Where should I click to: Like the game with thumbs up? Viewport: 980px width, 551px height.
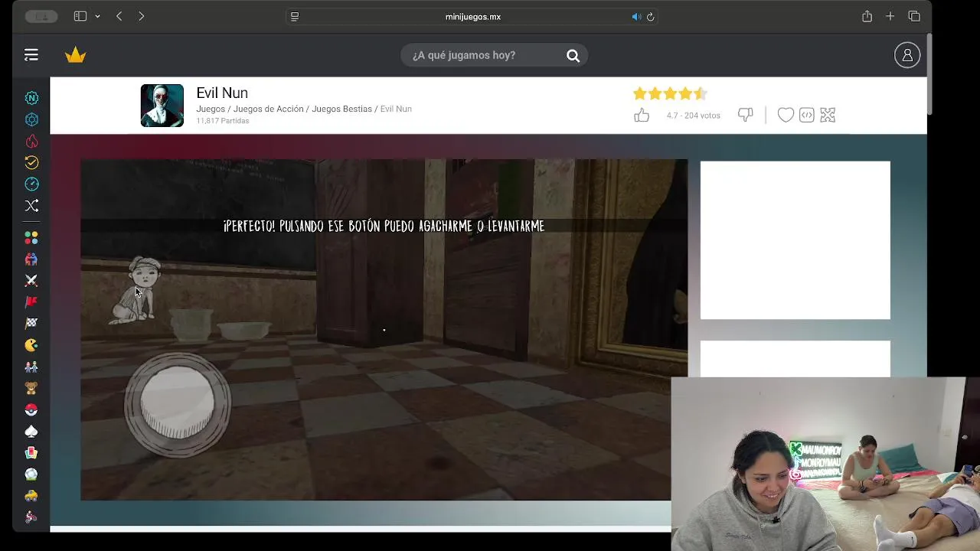pyautogui.click(x=642, y=115)
